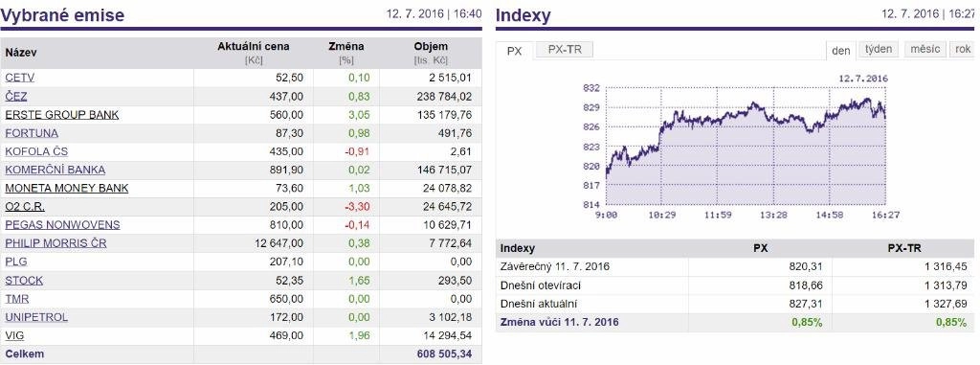Viewport: 980px width, 365px height.
Task: Switch chart range to rok
Action: pos(963,50)
